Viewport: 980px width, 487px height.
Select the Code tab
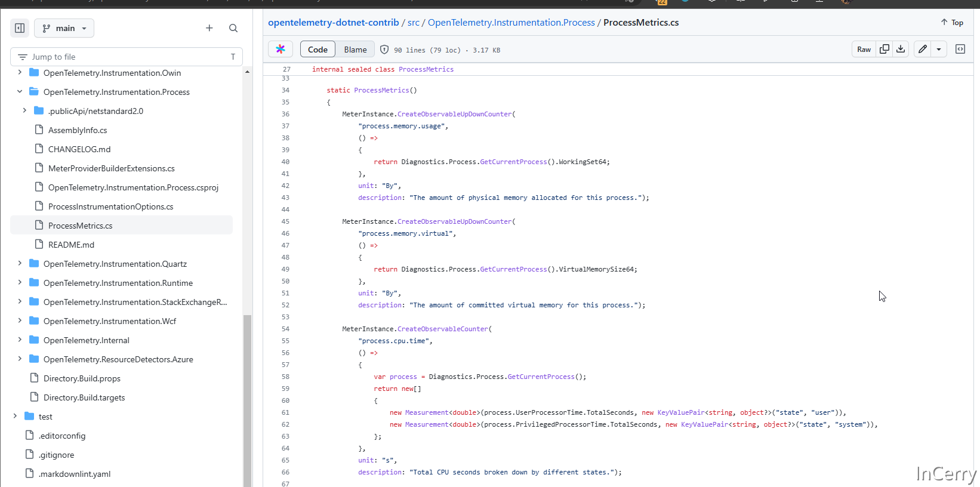318,50
